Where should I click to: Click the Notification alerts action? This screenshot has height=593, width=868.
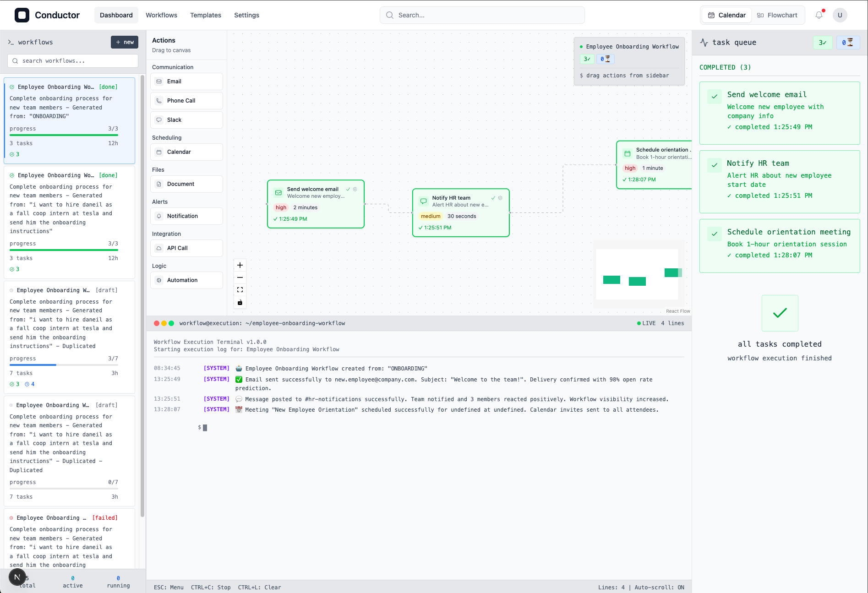[186, 216]
